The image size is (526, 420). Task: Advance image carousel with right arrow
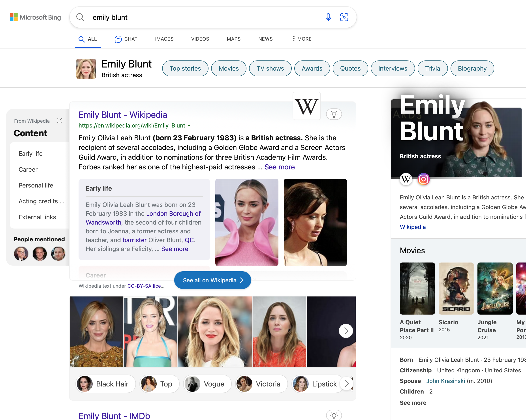click(x=346, y=331)
